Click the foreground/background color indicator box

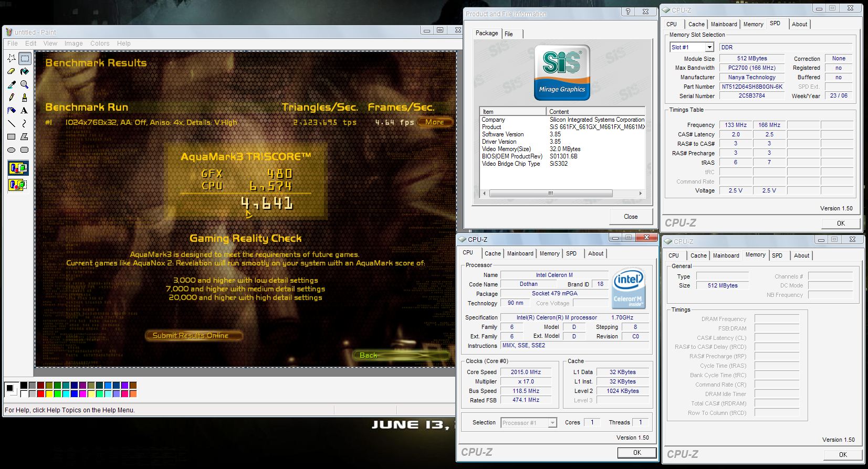(11, 389)
